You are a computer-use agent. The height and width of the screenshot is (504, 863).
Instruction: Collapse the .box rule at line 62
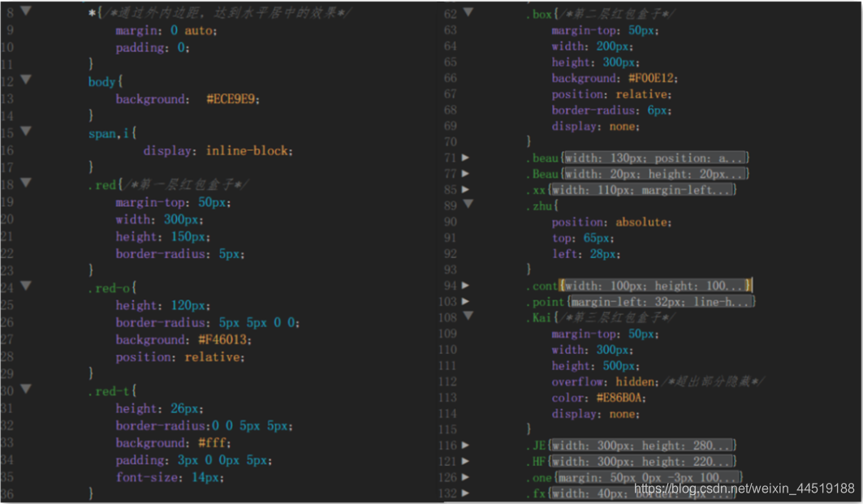(x=468, y=11)
